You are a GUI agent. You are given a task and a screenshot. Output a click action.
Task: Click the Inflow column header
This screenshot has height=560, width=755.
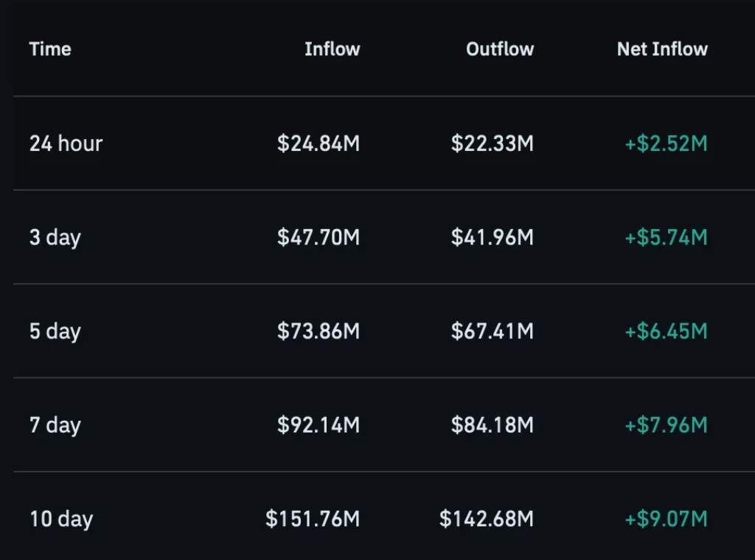coord(333,49)
